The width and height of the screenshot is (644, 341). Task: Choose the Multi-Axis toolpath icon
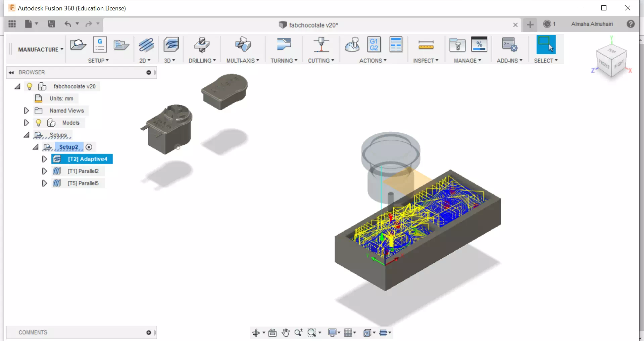243,45
